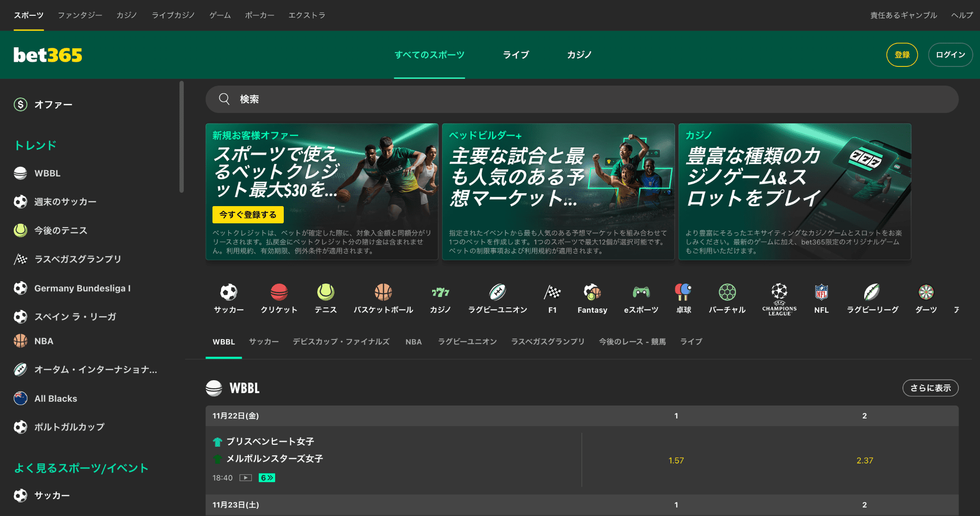The image size is (980, 516).
Task: Open the カジノ 777 icon in sports row
Action: [x=440, y=292]
